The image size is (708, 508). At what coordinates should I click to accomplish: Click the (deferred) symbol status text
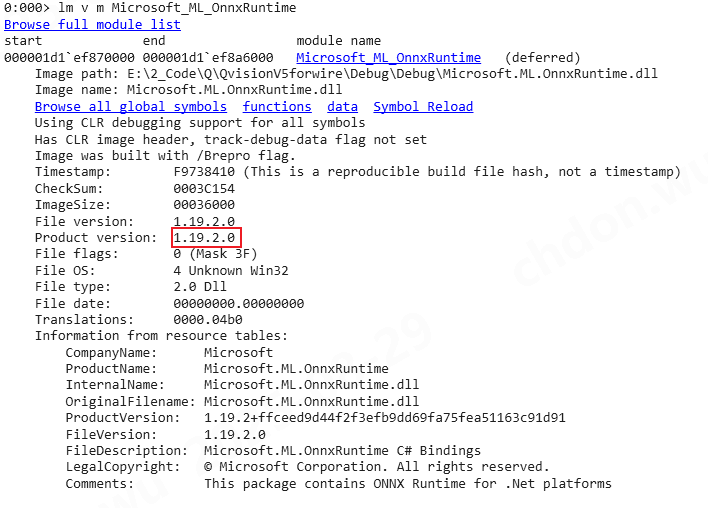(542, 58)
